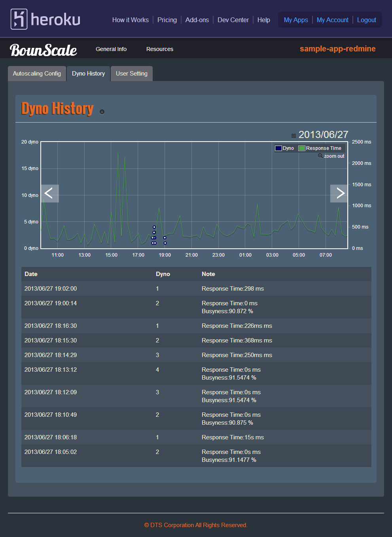Select row 2013/06/27 18:13:12
The width and height of the screenshot is (392, 537).
click(196, 374)
